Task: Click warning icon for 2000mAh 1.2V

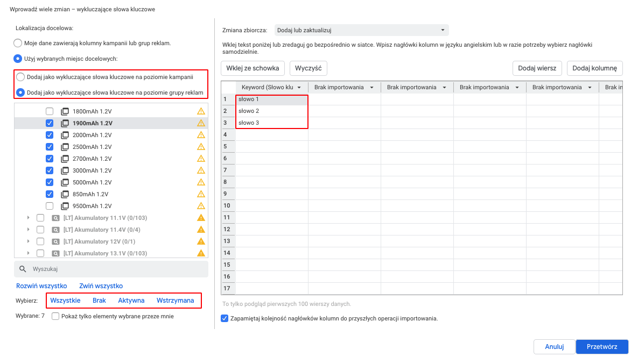Action: point(201,135)
